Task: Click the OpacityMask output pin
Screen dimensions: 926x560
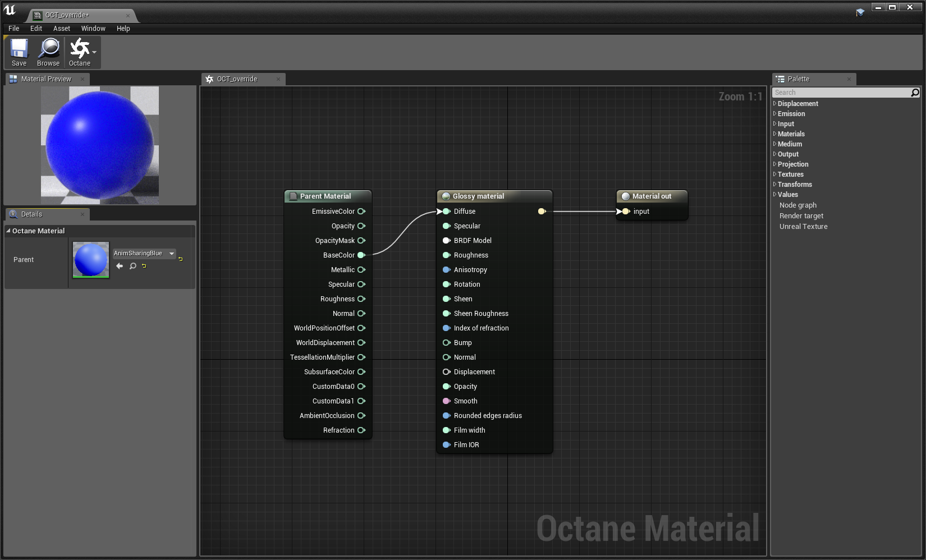Action: (361, 241)
